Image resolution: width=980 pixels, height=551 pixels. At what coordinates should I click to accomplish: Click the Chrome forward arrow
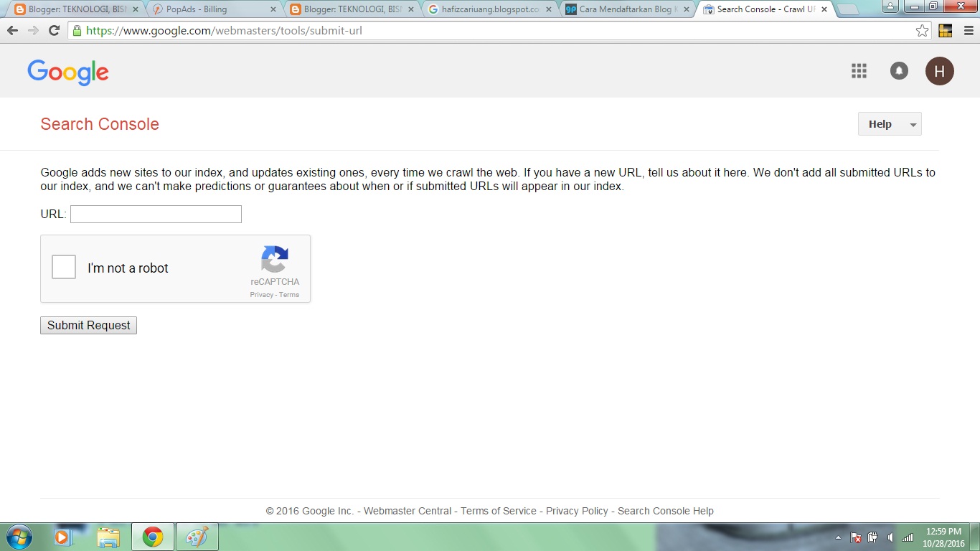pyautogui.click(x=33, y=31)
